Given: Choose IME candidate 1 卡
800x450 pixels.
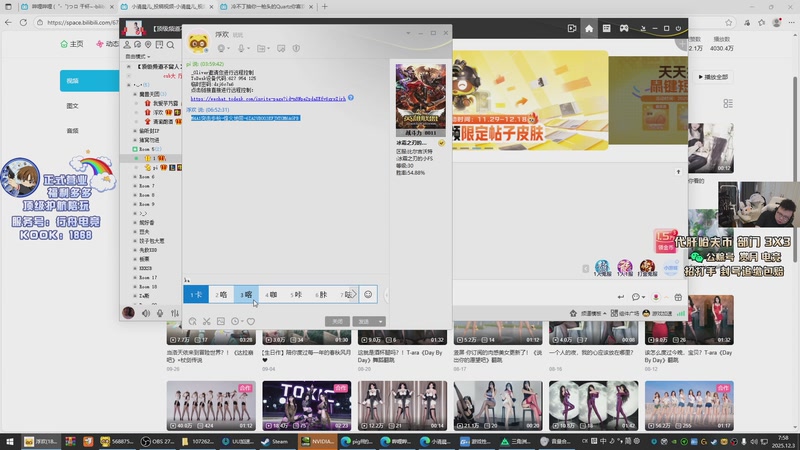Looking at the screenshot, I should [x=196, y=294].
